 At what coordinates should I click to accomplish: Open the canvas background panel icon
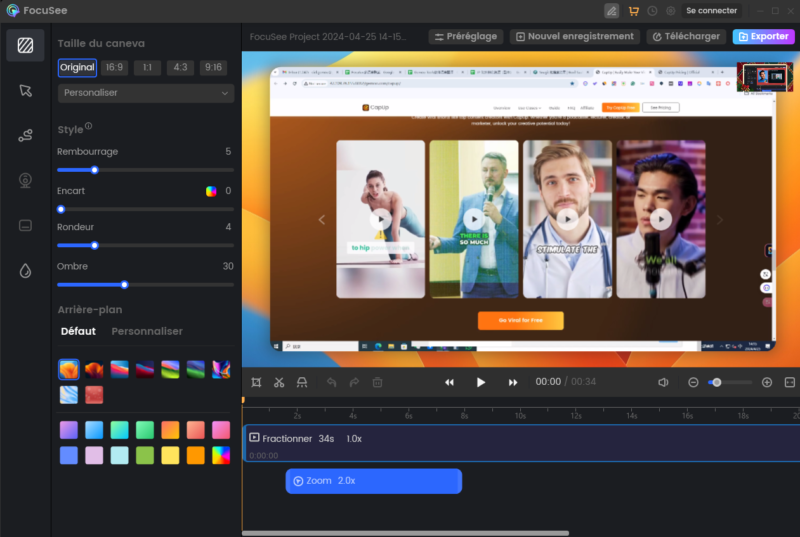point(25,45)
